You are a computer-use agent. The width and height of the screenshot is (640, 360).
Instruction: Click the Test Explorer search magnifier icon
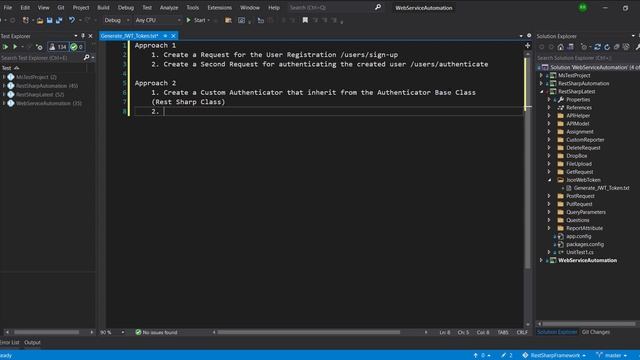[x=86, y=58]
